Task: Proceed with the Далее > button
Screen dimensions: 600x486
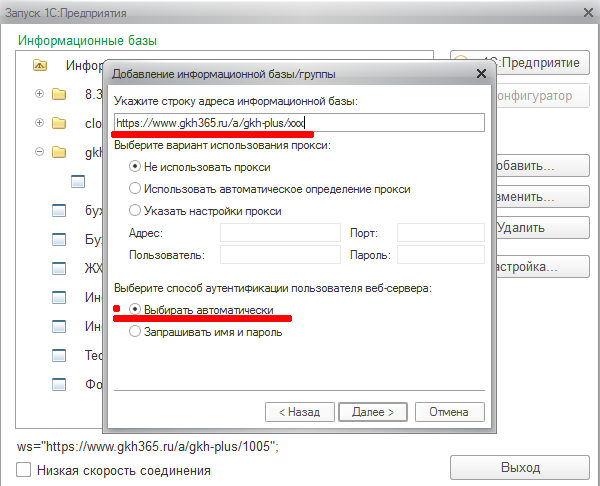Action: click(373, 412)
